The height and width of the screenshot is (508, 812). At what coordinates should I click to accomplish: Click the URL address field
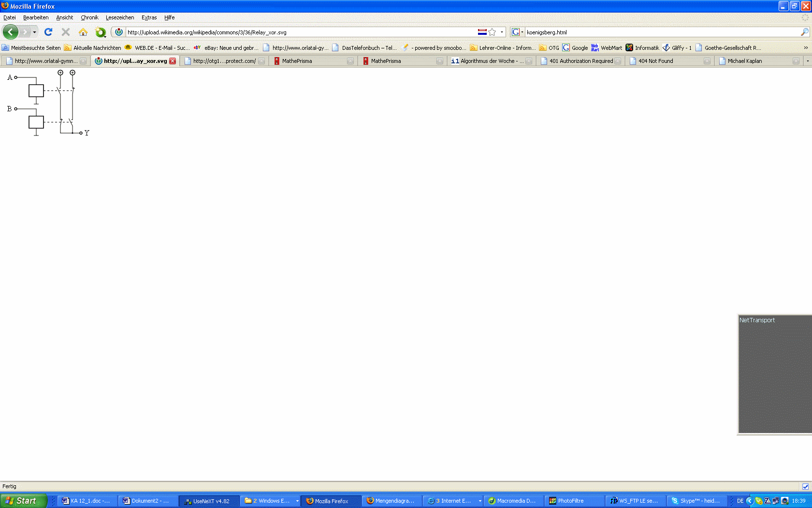[301, 32]
